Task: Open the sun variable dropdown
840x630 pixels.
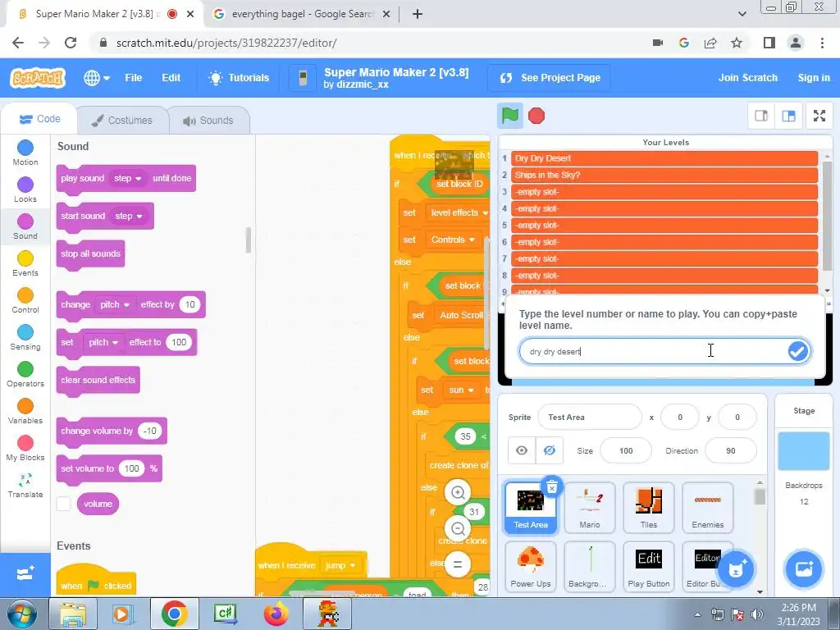Action: 461,390
